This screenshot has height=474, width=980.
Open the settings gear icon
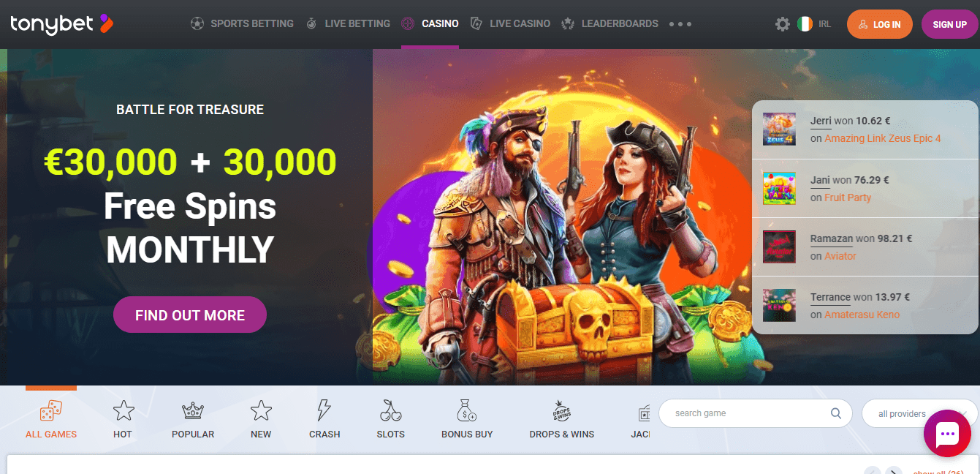click(782, 24)
